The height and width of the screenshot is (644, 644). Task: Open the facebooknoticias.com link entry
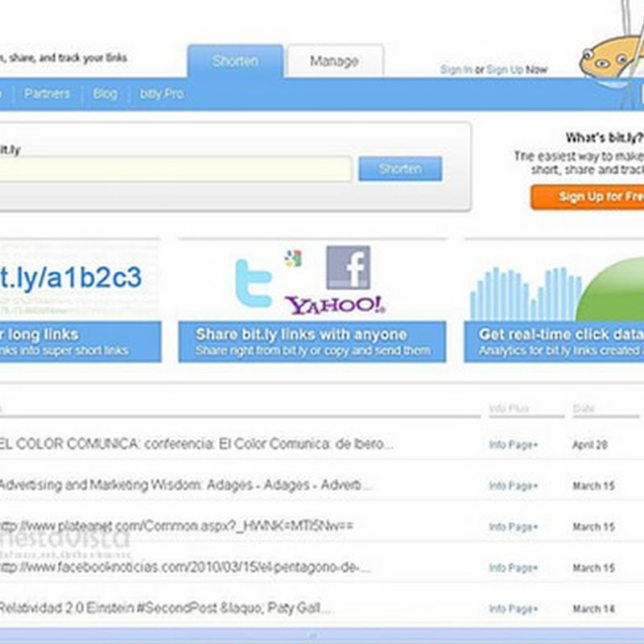(x=186, y=568)
